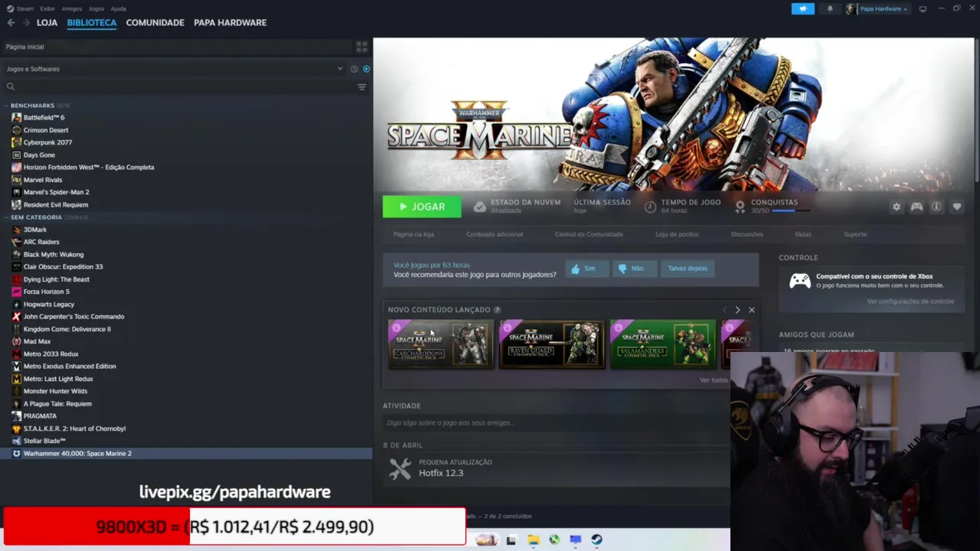980x551 pixels.
Task: Open the Amigos menu
Action: [x=71, y=9]
